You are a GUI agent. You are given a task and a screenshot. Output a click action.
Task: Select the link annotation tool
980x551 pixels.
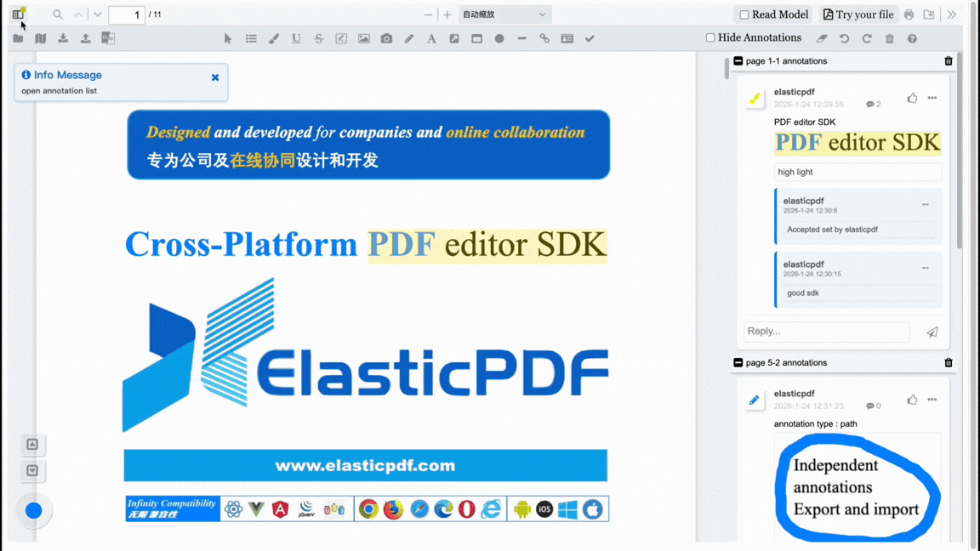point(544,38)
